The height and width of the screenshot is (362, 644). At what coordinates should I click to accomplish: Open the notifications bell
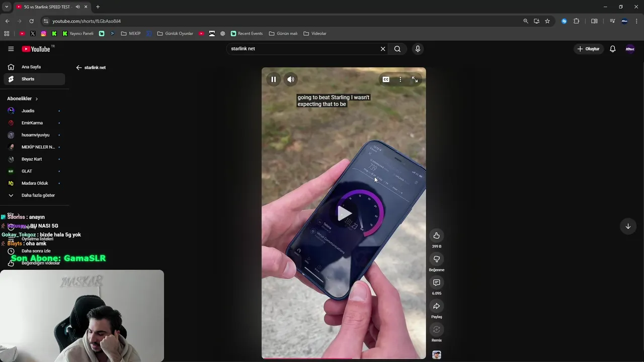point(612,49)
